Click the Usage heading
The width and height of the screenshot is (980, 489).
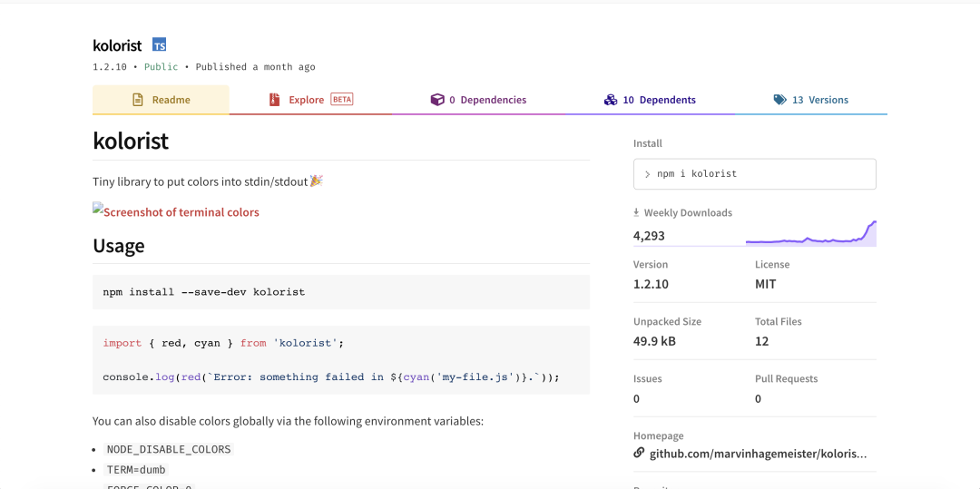tap(119, 246)
